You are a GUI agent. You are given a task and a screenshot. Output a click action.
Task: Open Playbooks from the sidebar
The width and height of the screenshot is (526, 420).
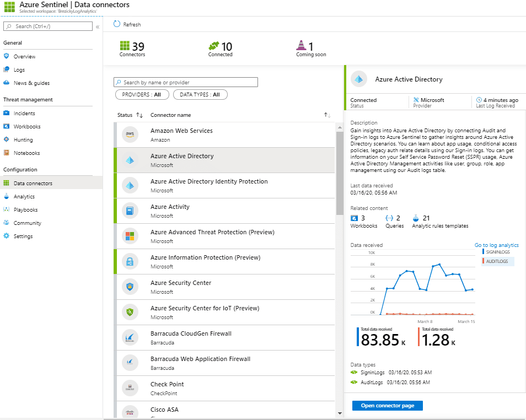[x=25, y=209]
